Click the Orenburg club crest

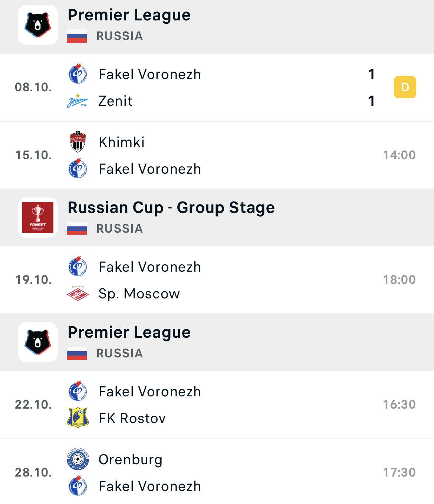pyautogui.click(x=78, y=459)
